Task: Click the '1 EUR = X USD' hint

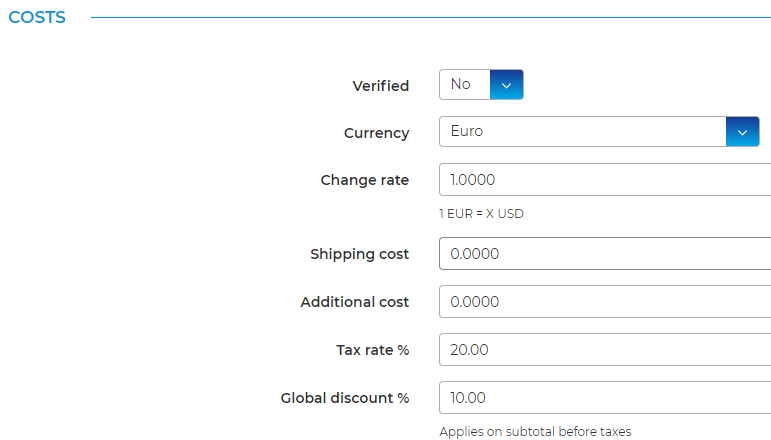Action: (481, 214)
